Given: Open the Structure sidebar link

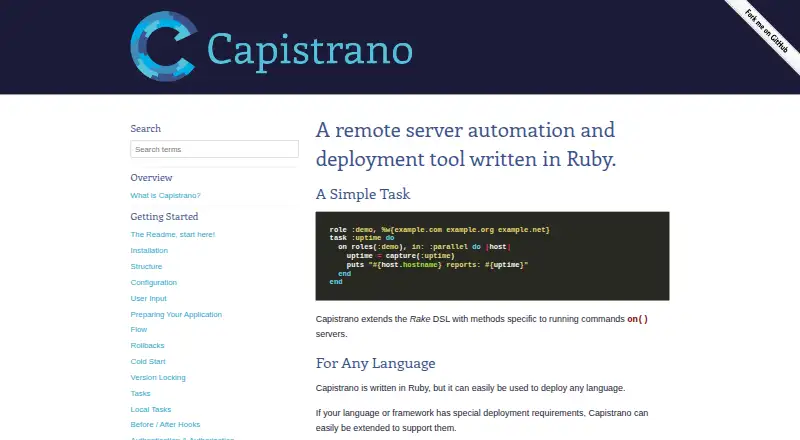Looking at the screenshot, I should pyautogui.click(x=146, y=266).
